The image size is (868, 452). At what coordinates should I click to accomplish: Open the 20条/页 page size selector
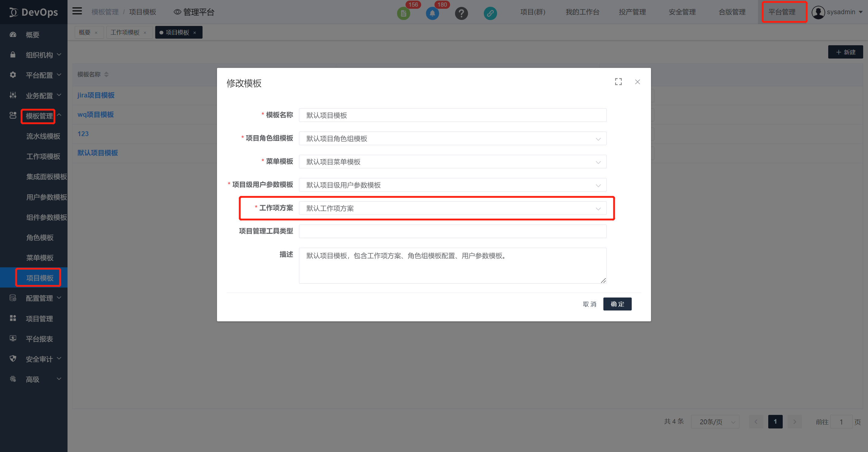pos(715,422)
